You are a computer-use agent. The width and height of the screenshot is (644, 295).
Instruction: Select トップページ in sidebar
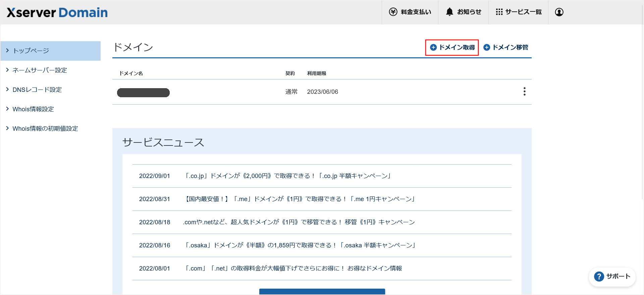(50, 51)
